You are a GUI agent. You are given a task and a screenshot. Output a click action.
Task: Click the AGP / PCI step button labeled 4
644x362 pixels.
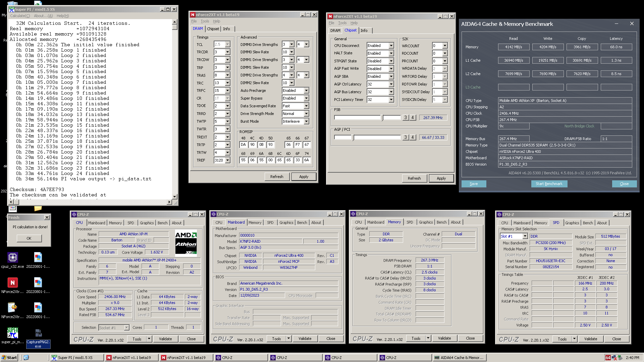413,137
